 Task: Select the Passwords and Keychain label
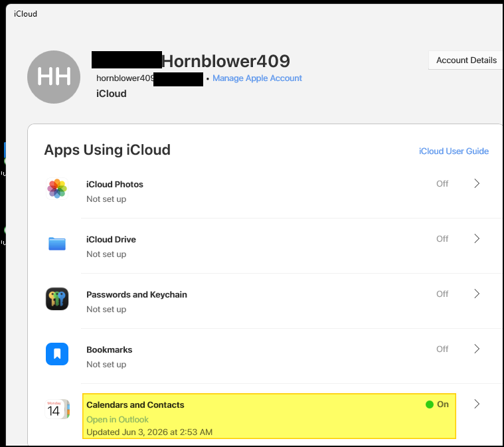[137, 295]
